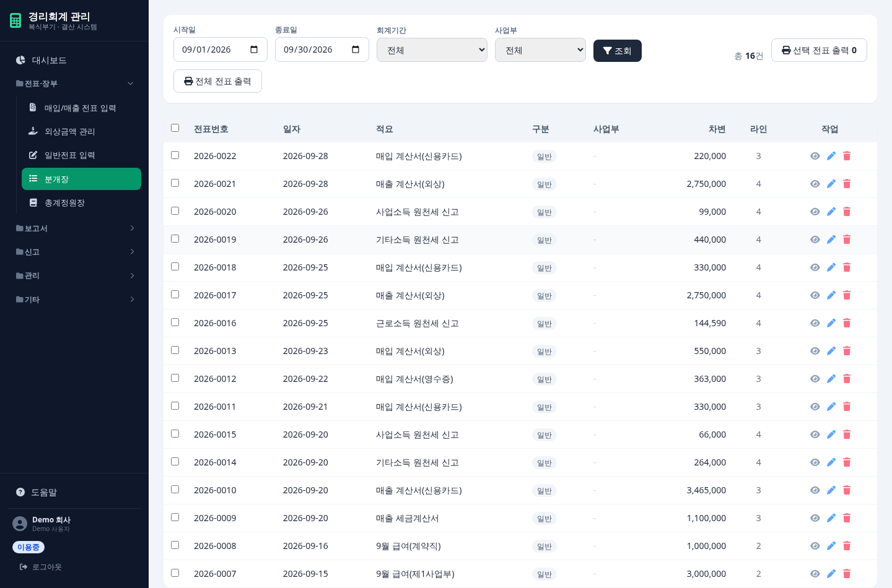Image resolution: width=892 pixels, height=588 pixels.
Task: Open 외상금액 관리 menu item
Action: coord(81,131)
